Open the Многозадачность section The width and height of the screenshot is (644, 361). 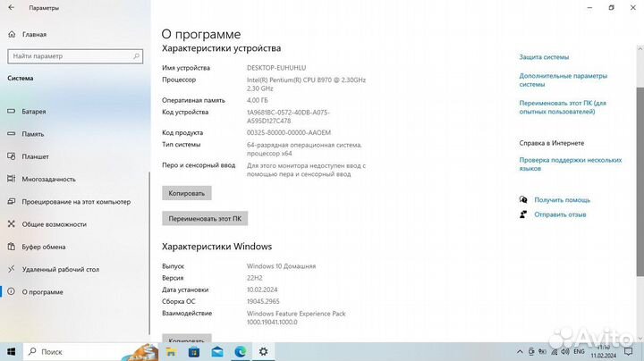[48, 179]
